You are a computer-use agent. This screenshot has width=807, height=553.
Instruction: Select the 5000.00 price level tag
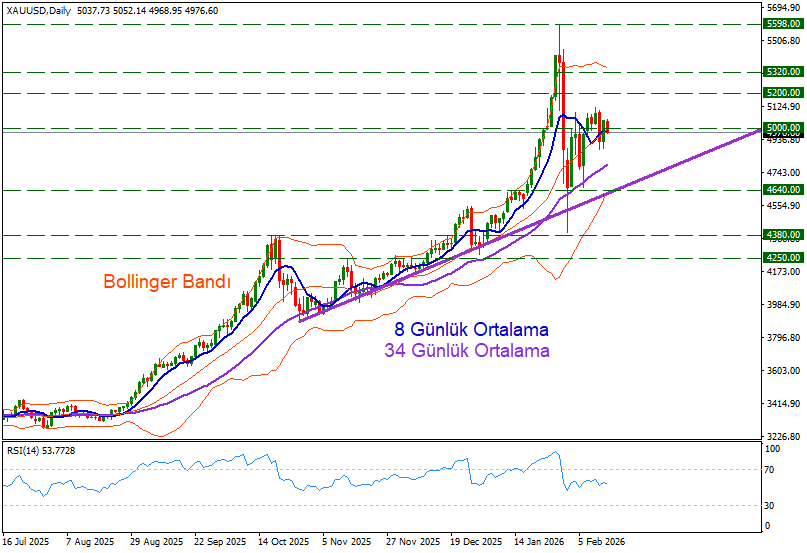click(x=781, y=128)
